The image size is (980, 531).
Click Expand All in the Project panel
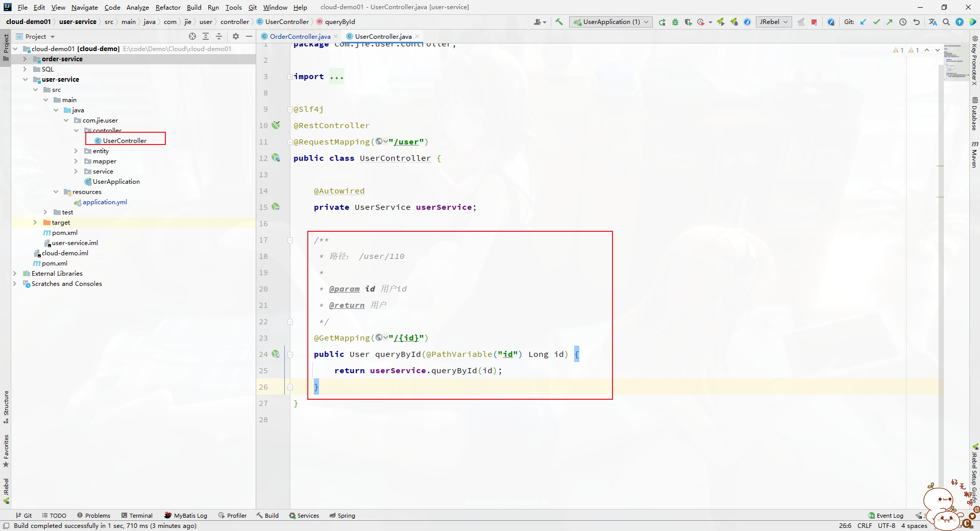(x=206, y=36)
